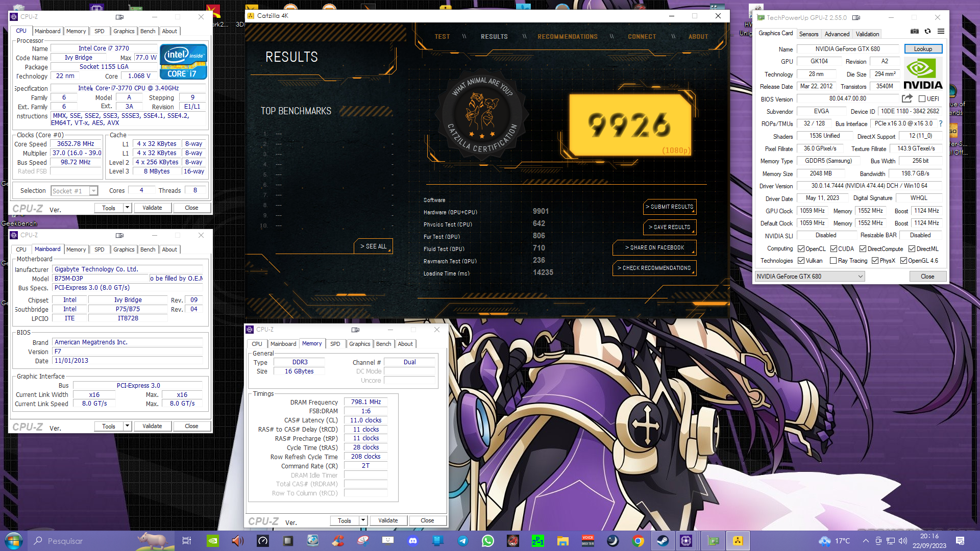The width and height of the screenshot is (980, 551).
Task: Toggle the DirectCompute checkbox
Action: click(x=863, y=249)
